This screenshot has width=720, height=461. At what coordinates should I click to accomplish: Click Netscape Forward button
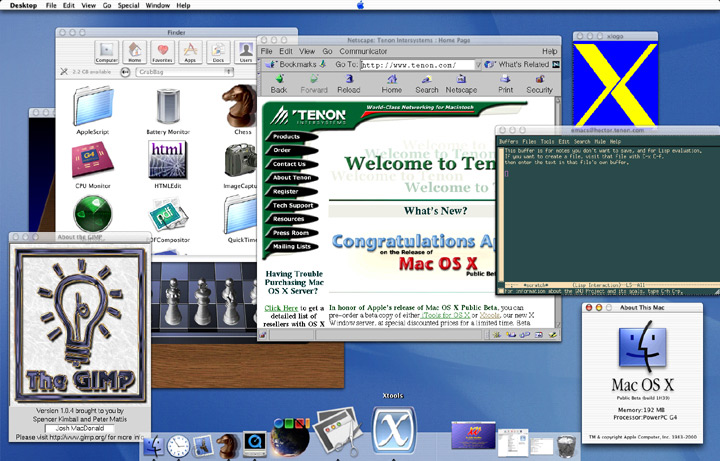point(314,84)
